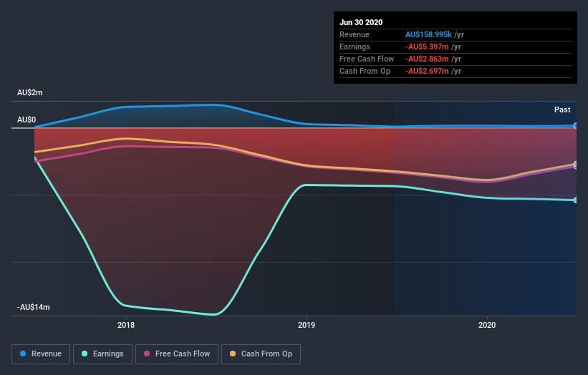Viewport: 588px width, 375px height.
Task: Click the 2019 x-axis label
Action: tap(307, 325)
